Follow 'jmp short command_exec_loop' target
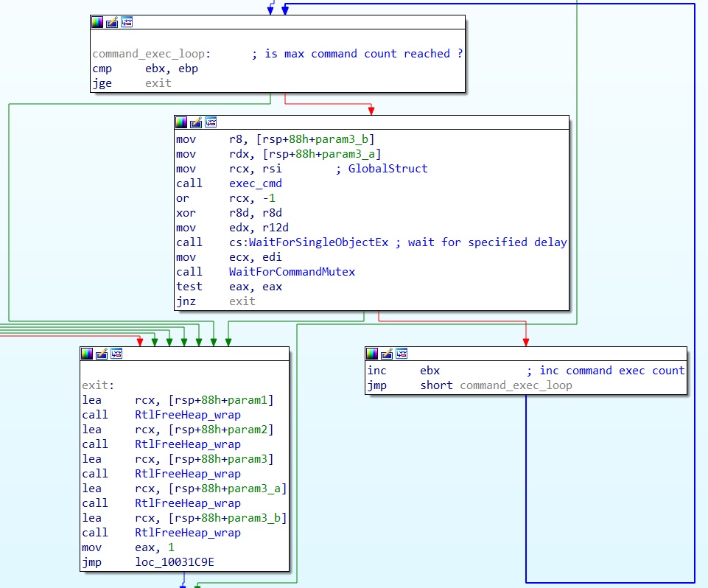Viewport: 708px width, 588px height. coord(516,385)
